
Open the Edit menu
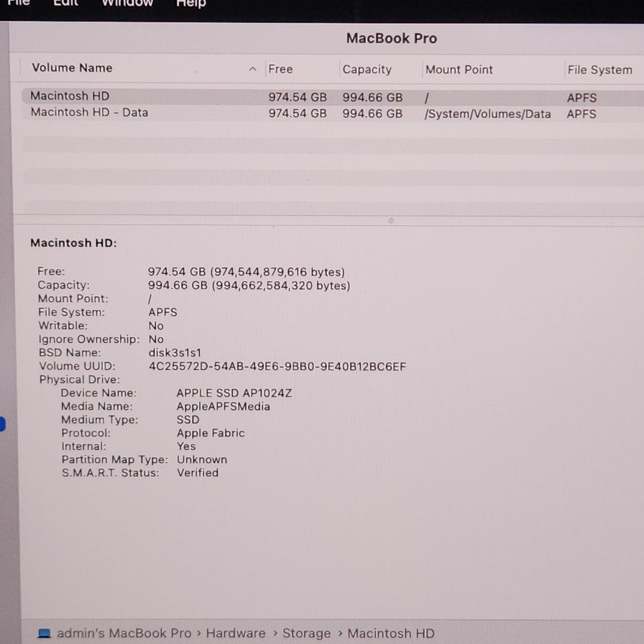pyautogui.click(x=65, y=4)
